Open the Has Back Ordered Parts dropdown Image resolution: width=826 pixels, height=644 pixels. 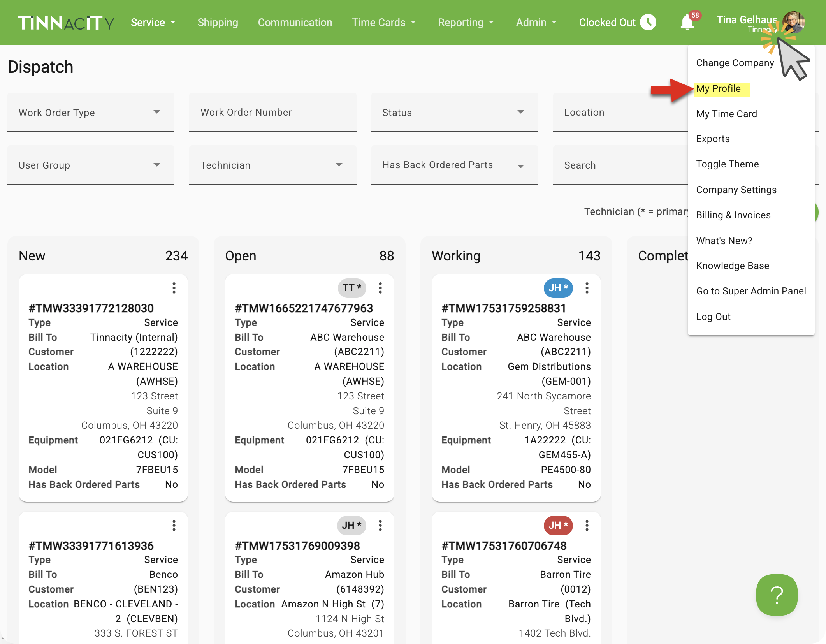pyautogui.click(x=454, y=165)
